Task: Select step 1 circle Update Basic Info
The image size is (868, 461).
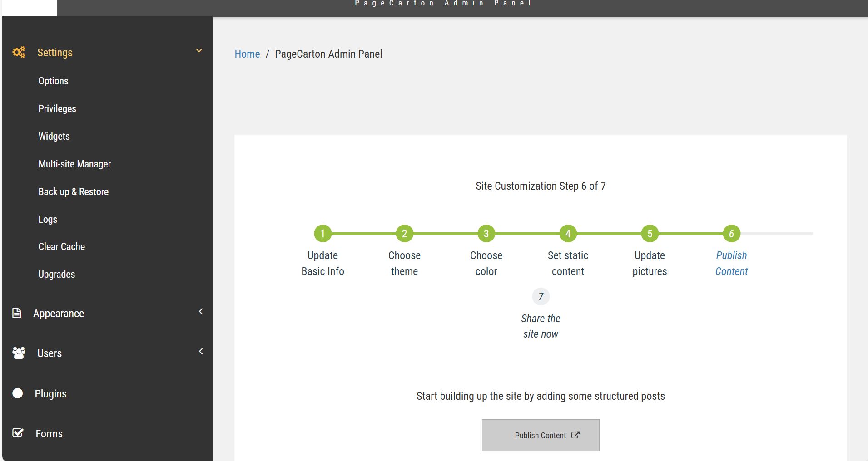Action: tap(322, 234)
